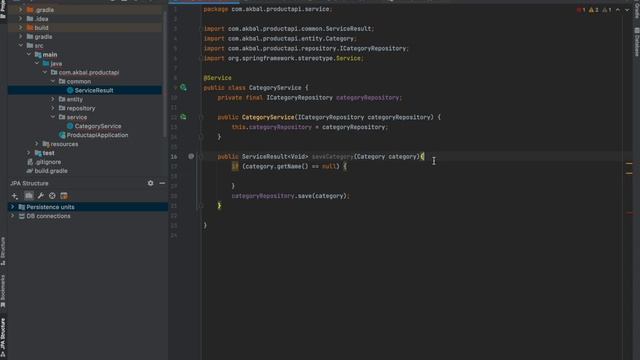The image size is (640, 360).
Task: Click the highlighted folder icon in JPA toolbar
Action: click(29, 196)
